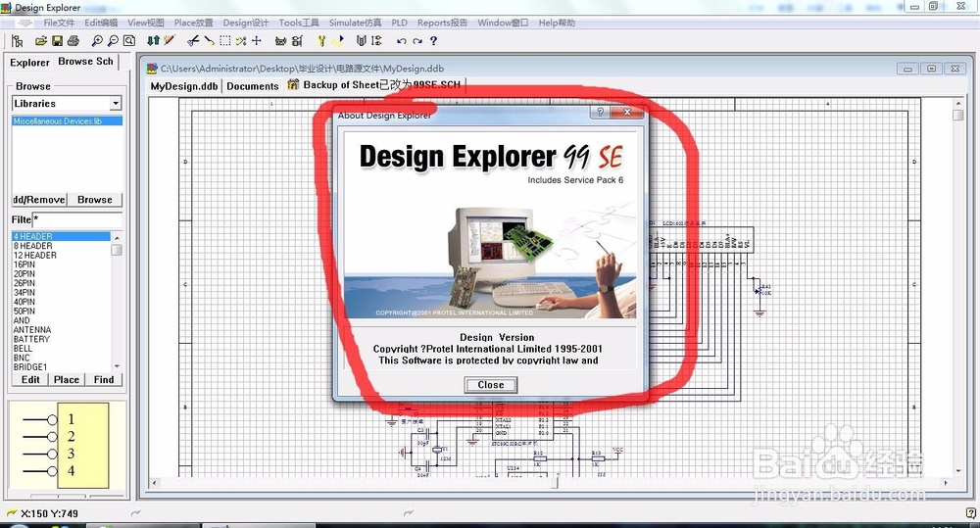The height and width of the screenshot is (528, 980).
Task: Select BRIDGE1 in the component list
Action: (30, 366)
